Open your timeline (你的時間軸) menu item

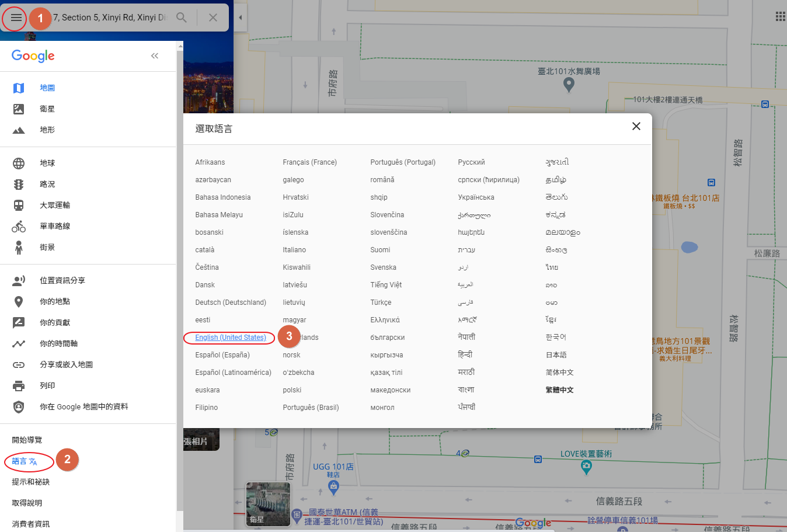pyautogui.click(x=58, y=344)
